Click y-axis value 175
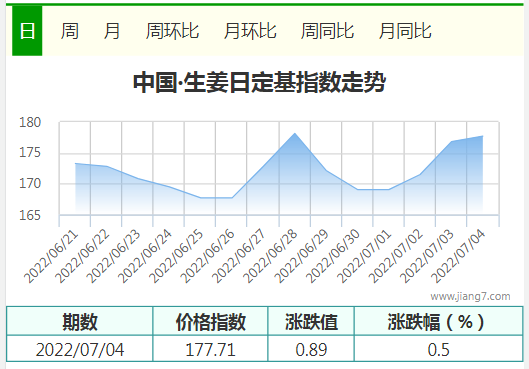This screenshot has width=529, height=369. (x=30, y=152)
